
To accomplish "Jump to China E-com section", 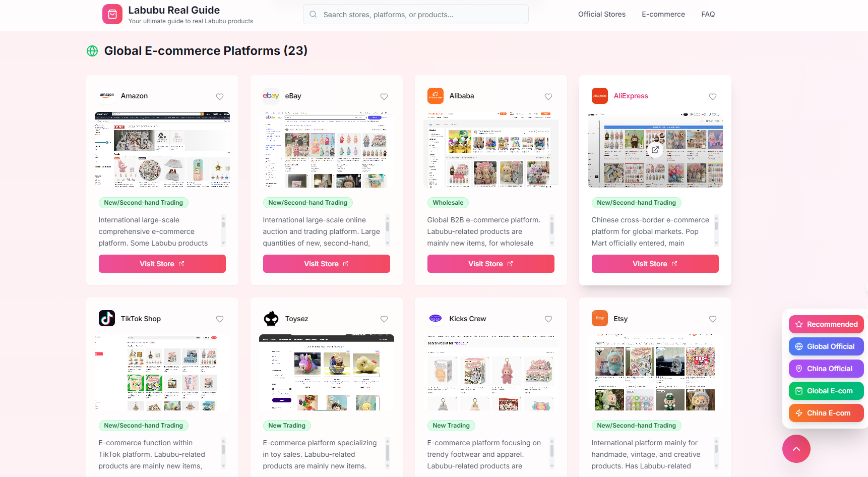I will tap(826, 413).
